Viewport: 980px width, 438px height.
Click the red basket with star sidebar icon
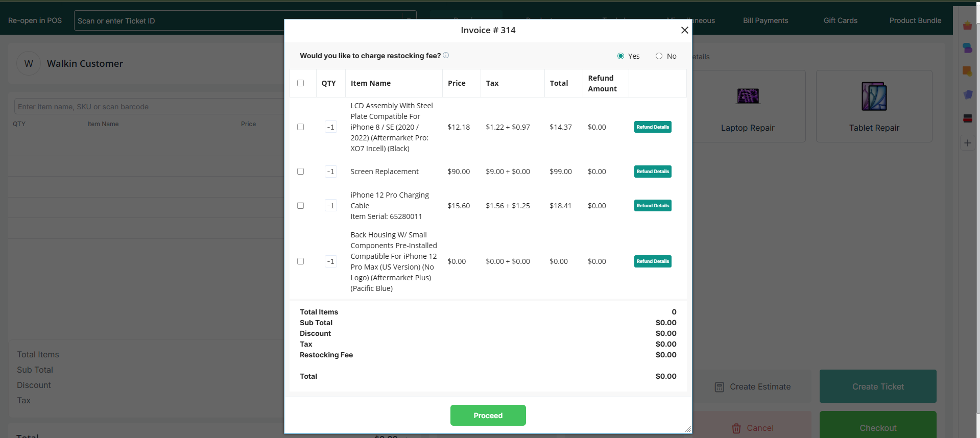967,26
